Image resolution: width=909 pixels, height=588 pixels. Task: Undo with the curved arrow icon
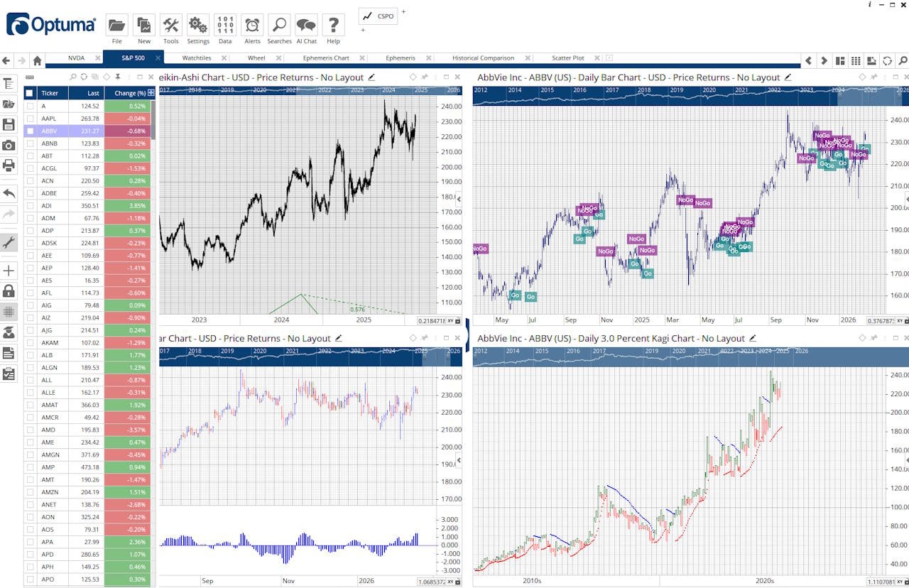click(9, 192)
